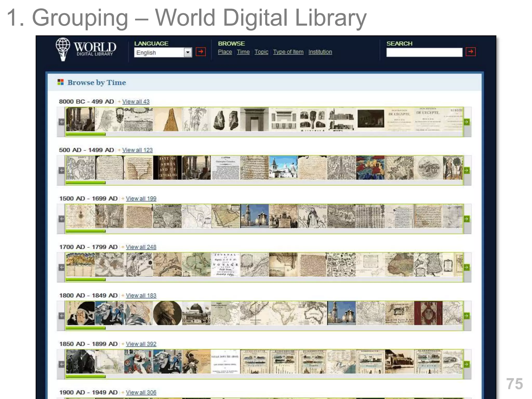Focus the Search text field
The width and height of the screenshot is (532, 399).
point(424,52)
